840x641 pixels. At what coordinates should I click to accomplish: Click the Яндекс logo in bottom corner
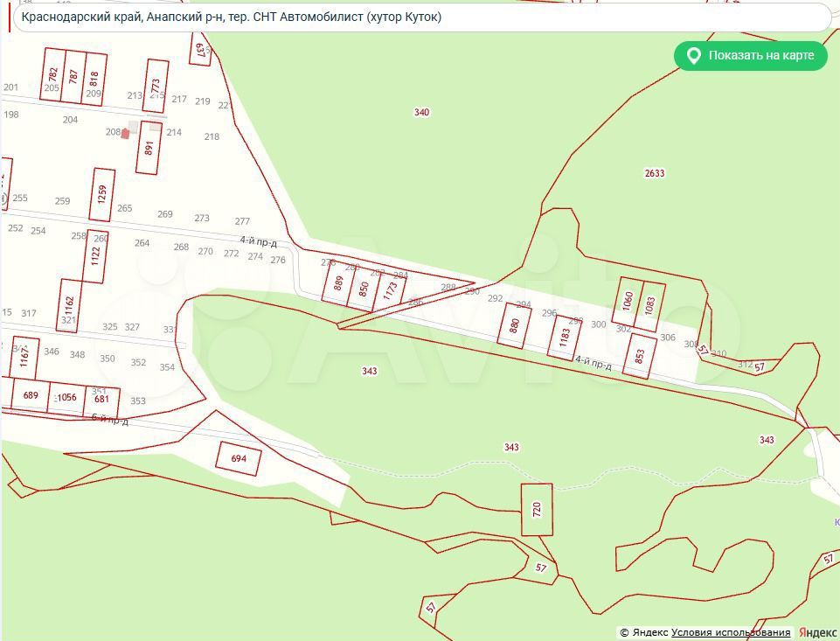pos(818,632)
